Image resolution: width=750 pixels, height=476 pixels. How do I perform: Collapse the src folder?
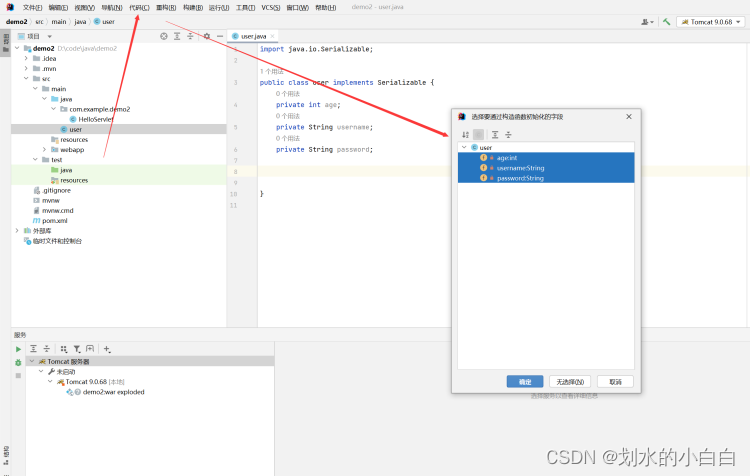26,78
